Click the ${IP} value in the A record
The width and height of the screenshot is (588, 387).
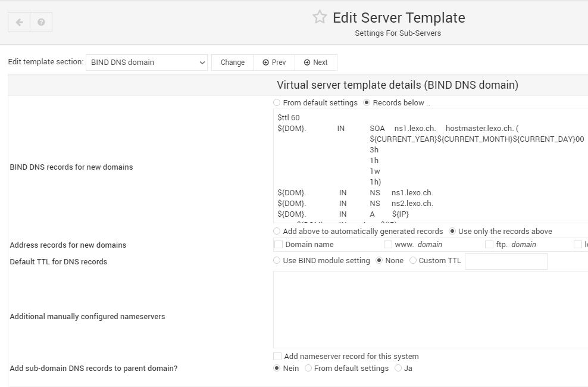point(400,214)
